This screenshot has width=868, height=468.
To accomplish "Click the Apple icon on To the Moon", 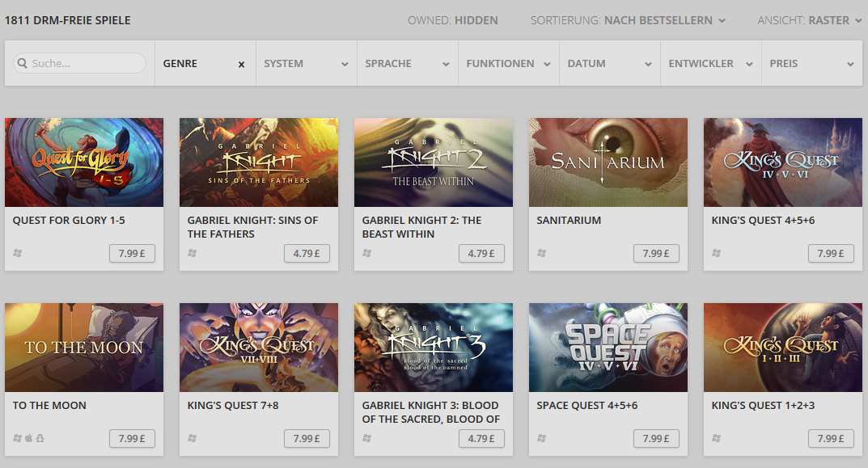I will point(29,438).
